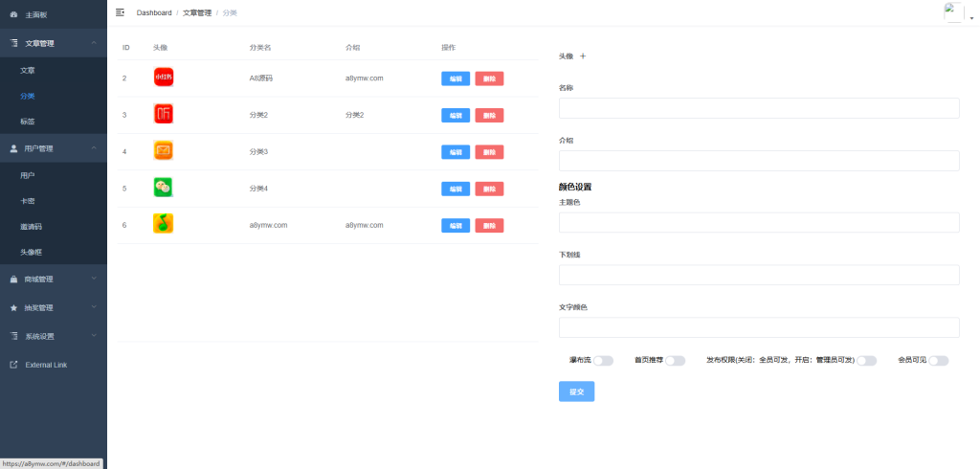Click the system settings icon in sidebar

[x=13, y=336]
